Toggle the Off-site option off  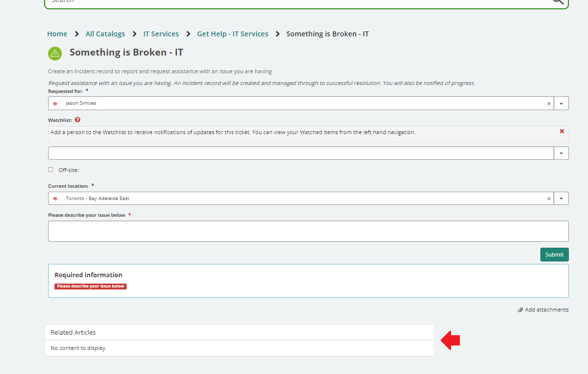tap(51, 170)
